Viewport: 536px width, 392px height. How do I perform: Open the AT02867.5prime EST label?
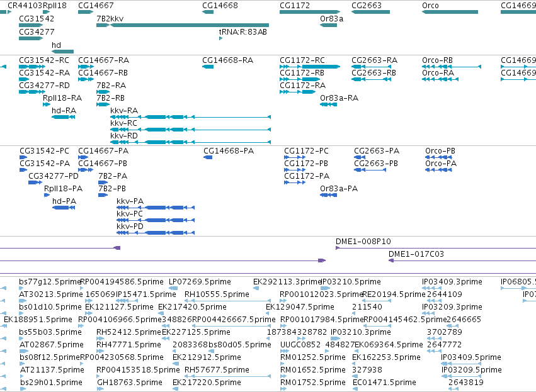pos(52,345)
